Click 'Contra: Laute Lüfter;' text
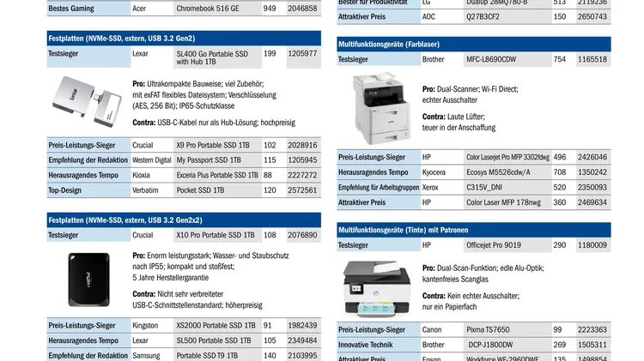This screenshot has width=644, height=361. pyautogui.click(x=453, y=117)
